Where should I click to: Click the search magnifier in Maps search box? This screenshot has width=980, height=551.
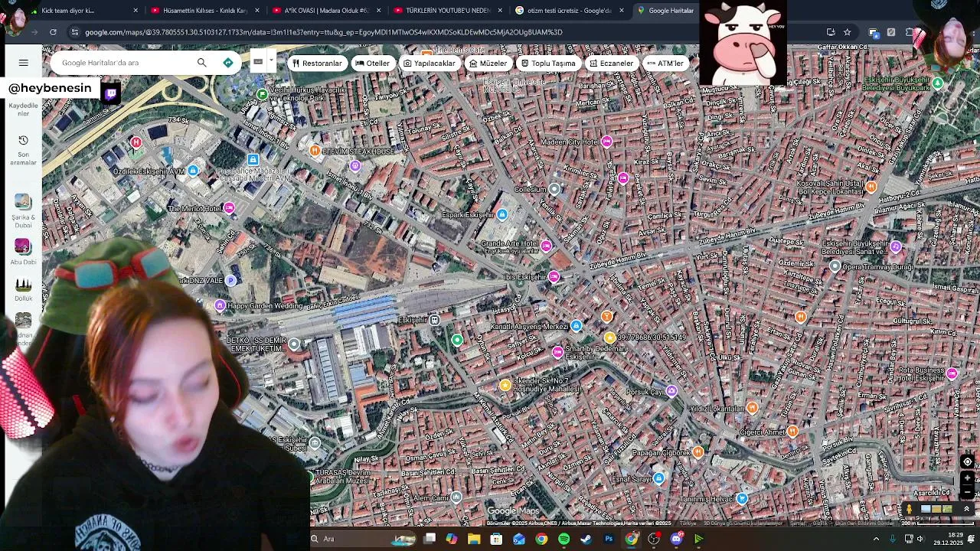[x=201, y=63]
